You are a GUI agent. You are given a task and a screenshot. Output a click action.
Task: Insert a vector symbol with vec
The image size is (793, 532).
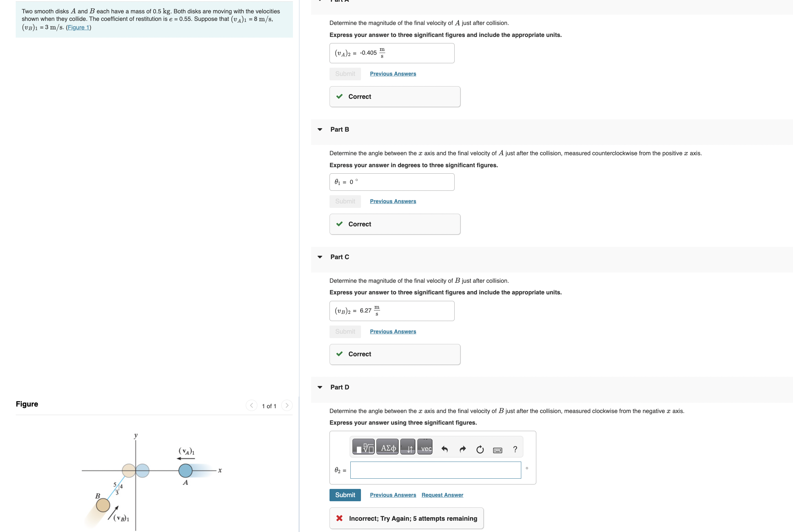tap(425, 447)
